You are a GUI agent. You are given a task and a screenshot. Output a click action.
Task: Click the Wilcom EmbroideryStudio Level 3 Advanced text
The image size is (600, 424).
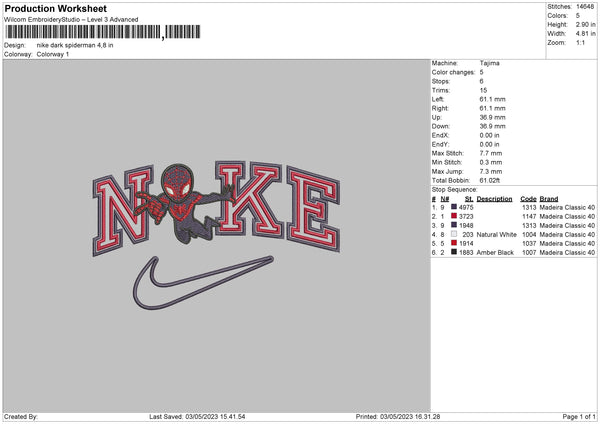pos(71,20)
